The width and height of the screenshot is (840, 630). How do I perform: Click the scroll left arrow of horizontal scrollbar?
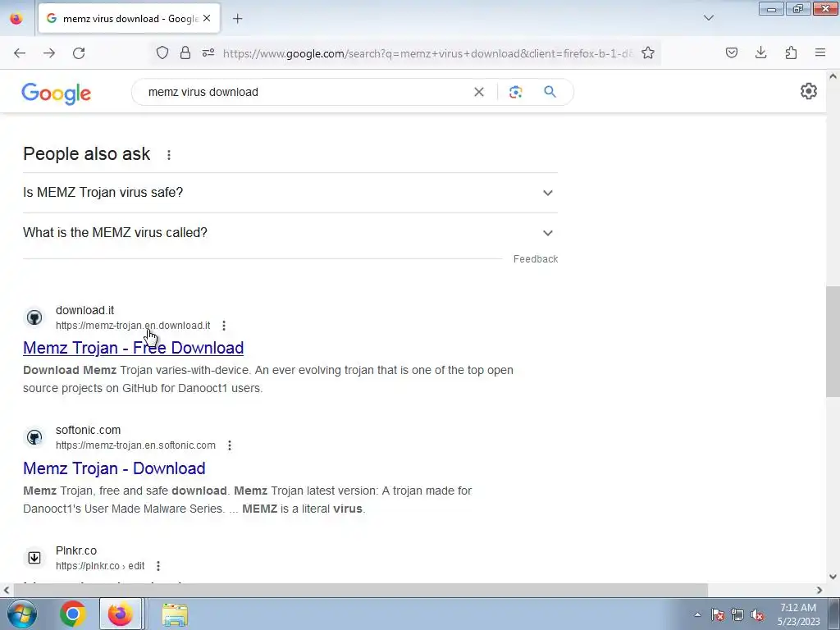click(x=6, y=591)
